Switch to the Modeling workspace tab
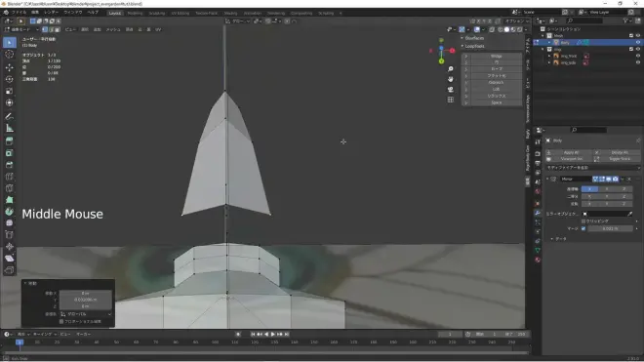Screen dimensions: 644x362 point(135,13)
